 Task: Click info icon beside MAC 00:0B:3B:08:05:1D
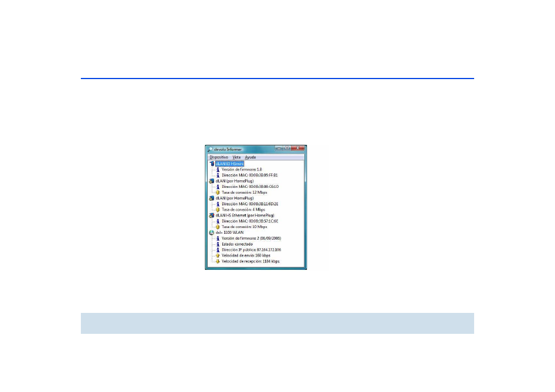coord(218,187)
